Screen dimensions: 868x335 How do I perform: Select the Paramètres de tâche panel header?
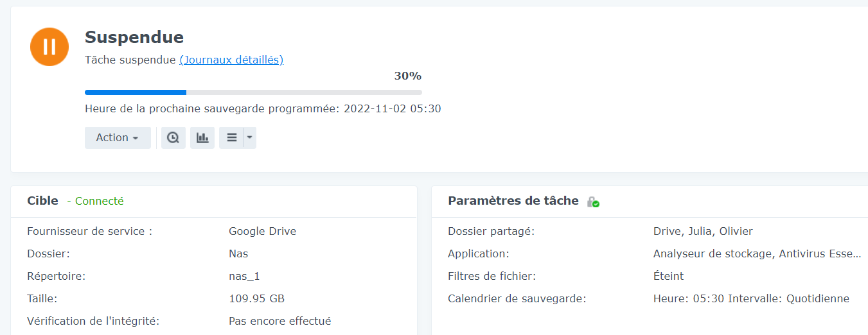click(513, 201)
